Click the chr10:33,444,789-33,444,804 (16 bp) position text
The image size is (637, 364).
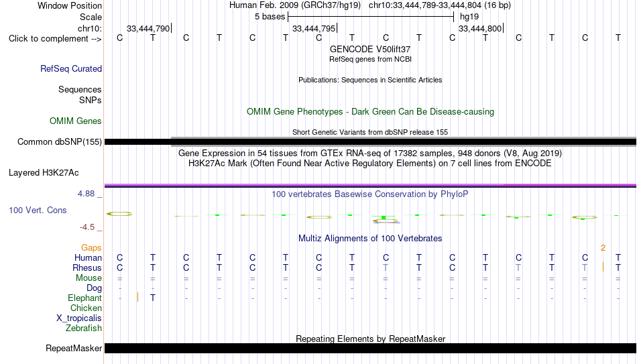440,5
